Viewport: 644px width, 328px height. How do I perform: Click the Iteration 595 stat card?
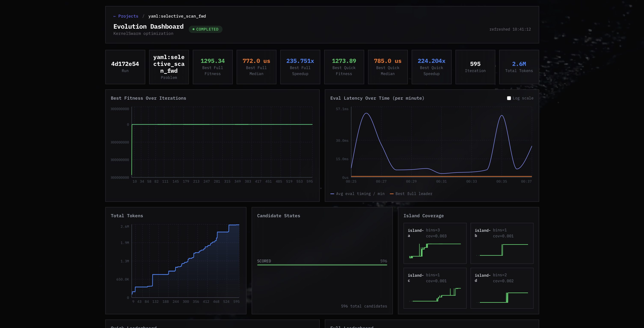tap(475, 67)
